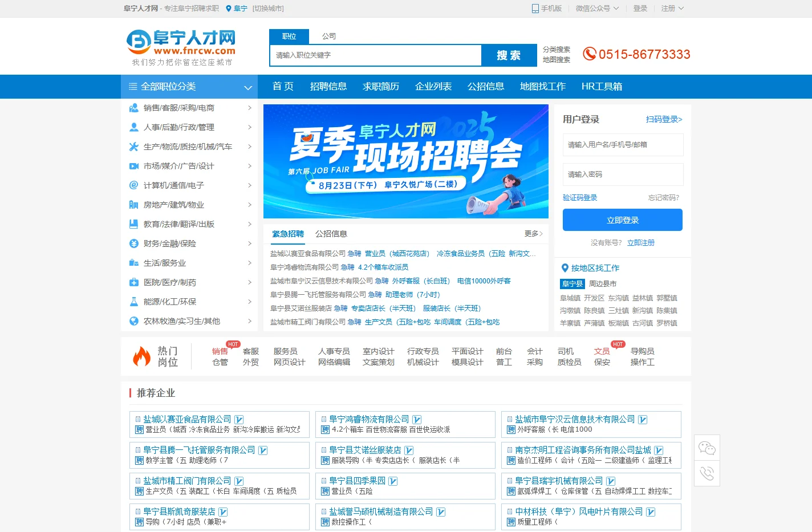Click the 销售/客服/采购/电商 category icon
The image size is (812, 532).
pyautogui.click(x=134, y=108)
